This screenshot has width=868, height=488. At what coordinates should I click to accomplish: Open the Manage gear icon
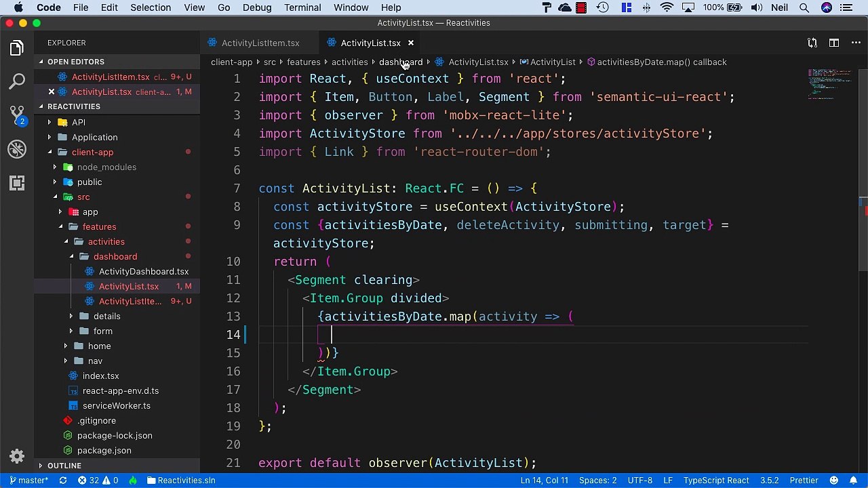17,456
